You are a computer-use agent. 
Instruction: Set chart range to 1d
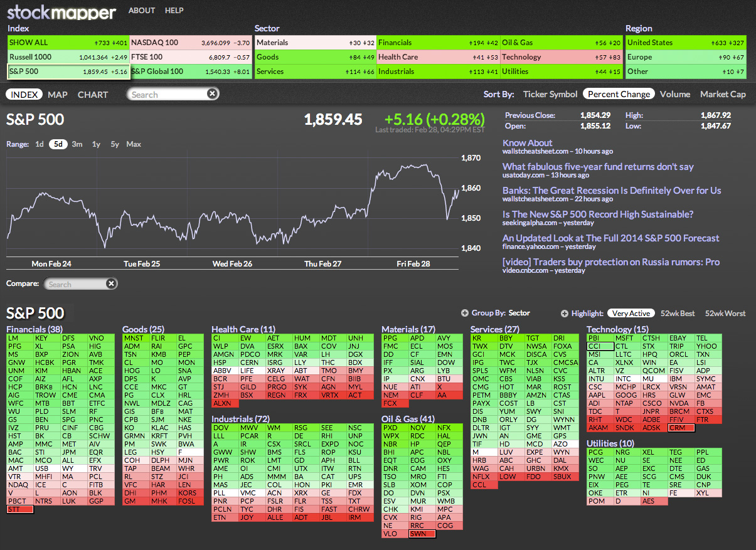[x=39, y=144]
